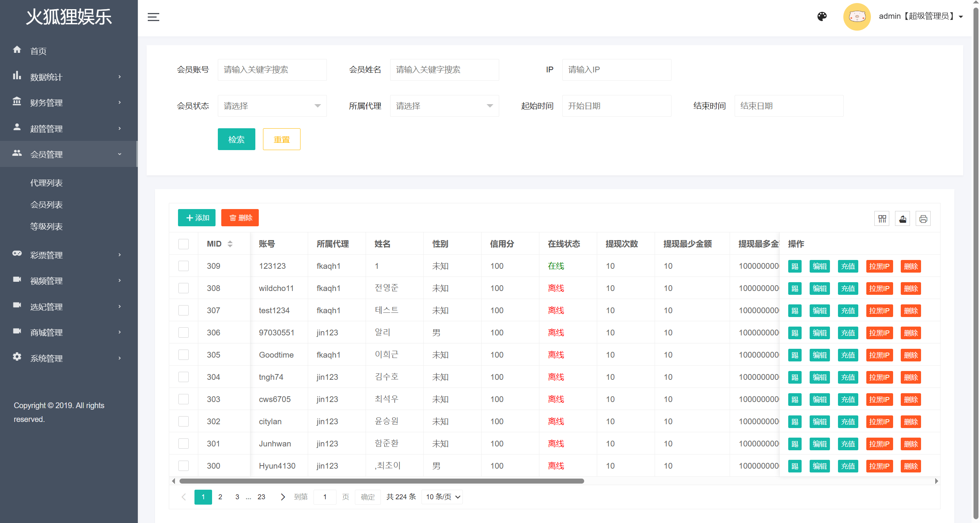Open 彩票管理 sidebar menu
The height and width of the screenshot is (523, 980).
pos(69,255)
